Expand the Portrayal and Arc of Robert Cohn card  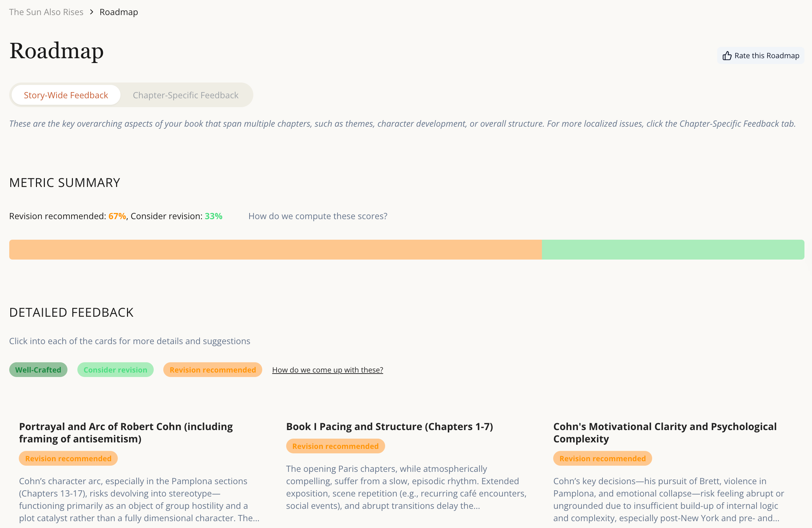tap(126, 432)
